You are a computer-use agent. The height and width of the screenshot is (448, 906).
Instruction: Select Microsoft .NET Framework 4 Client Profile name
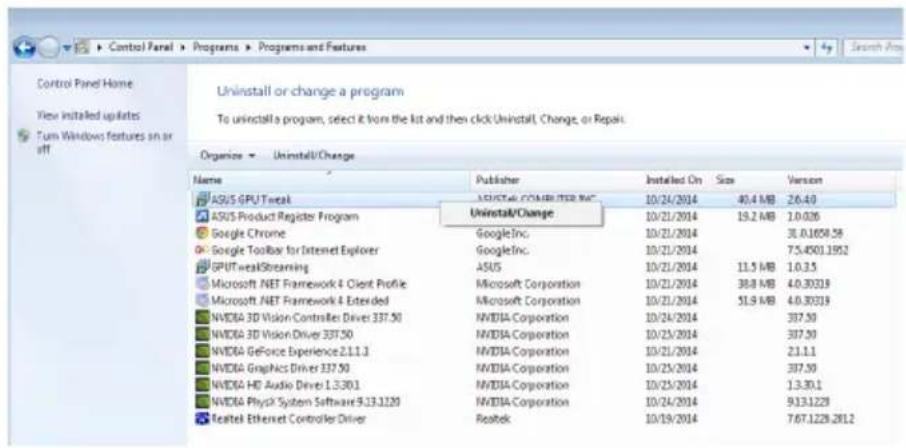coord(309,284)
